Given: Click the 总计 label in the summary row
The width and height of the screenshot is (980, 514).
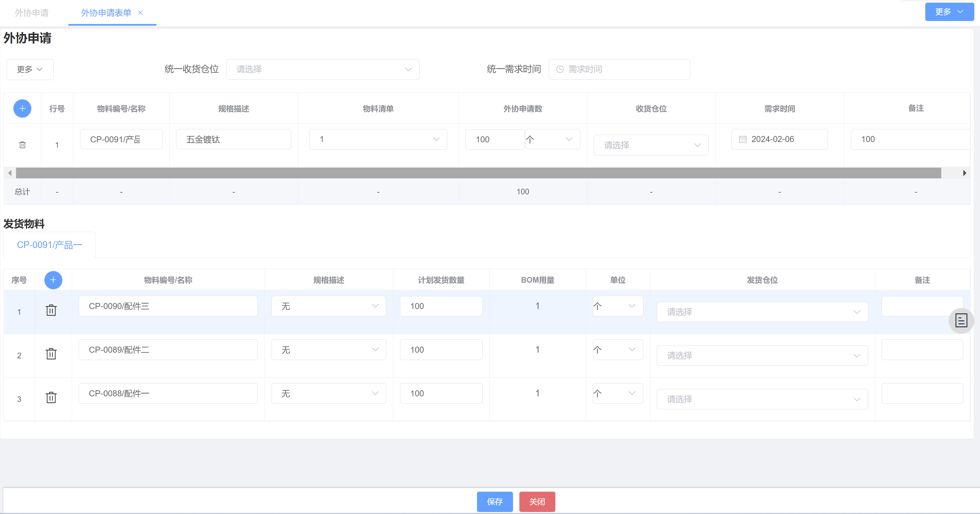Looking at the screenshot, I should 22,192.
